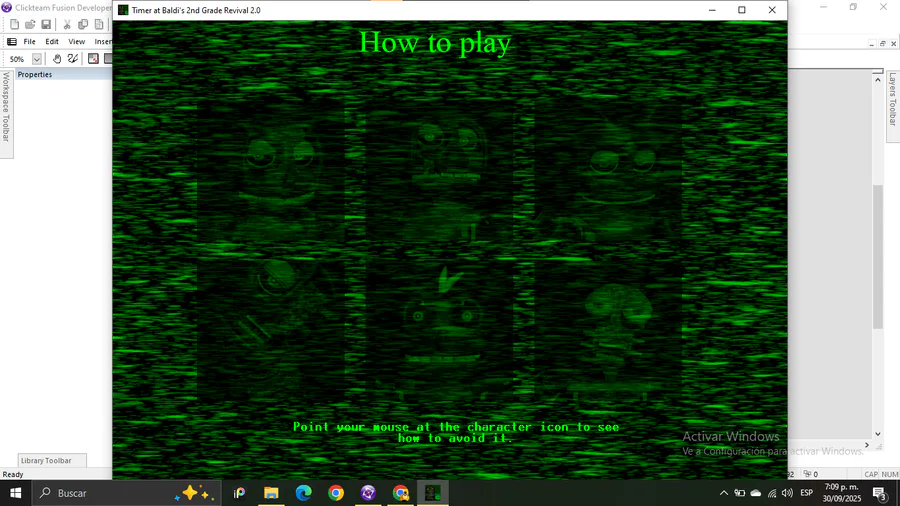Screen dimensions: 900x506
Task: Switch to the running game taskbar icon
Action: click(433, 493)
